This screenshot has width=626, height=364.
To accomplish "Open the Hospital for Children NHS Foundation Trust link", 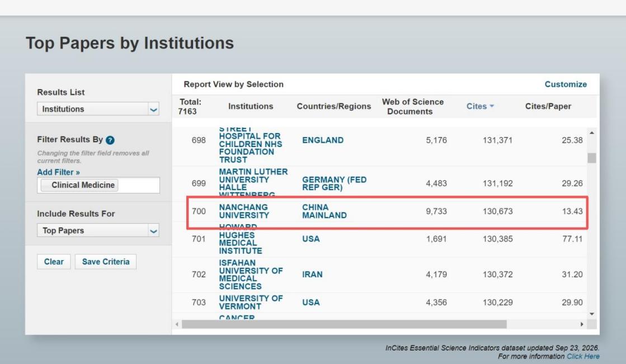I will 250,144.
